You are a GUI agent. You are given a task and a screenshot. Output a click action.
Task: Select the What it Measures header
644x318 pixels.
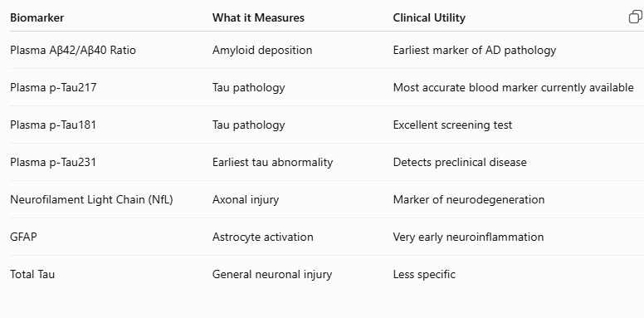click(x=258, y=17)
